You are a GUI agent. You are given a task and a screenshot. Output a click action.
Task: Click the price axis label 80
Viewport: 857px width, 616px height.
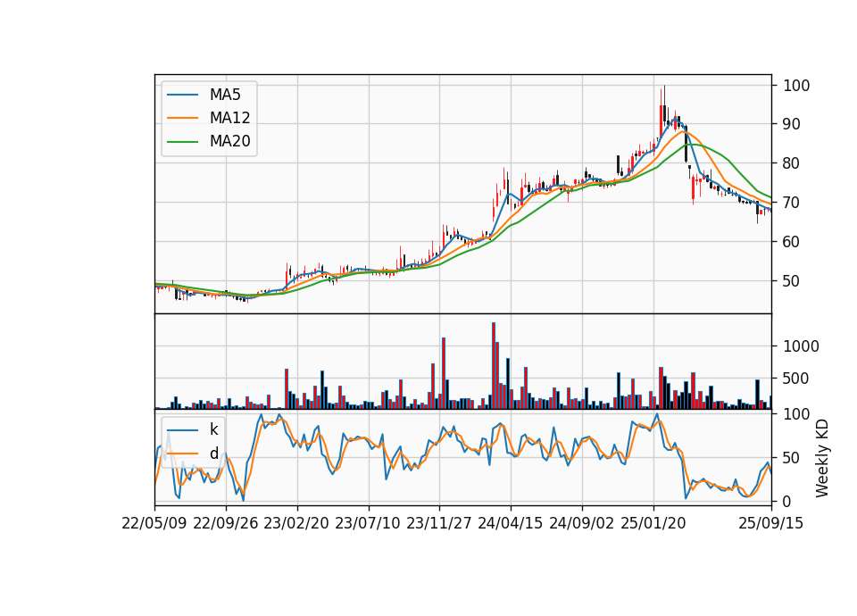[792, 163]
